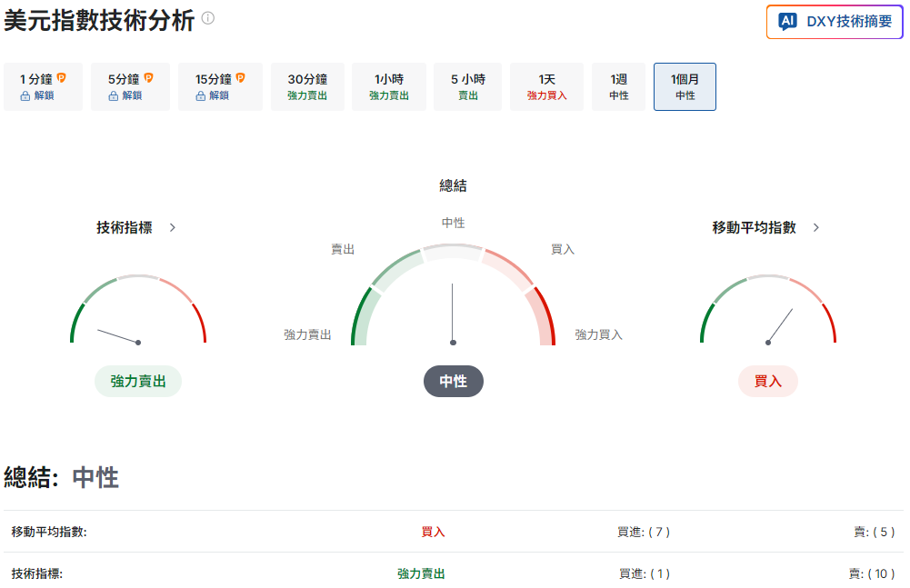Click the lock icon under the 15分鐘 timeframe
The height and width of the screenshot is (588, 910).
(201, 96)
